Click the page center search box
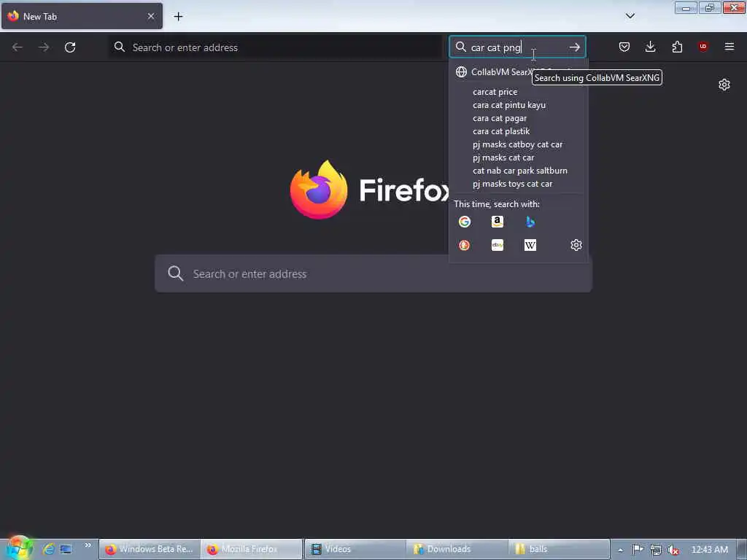 373,273
